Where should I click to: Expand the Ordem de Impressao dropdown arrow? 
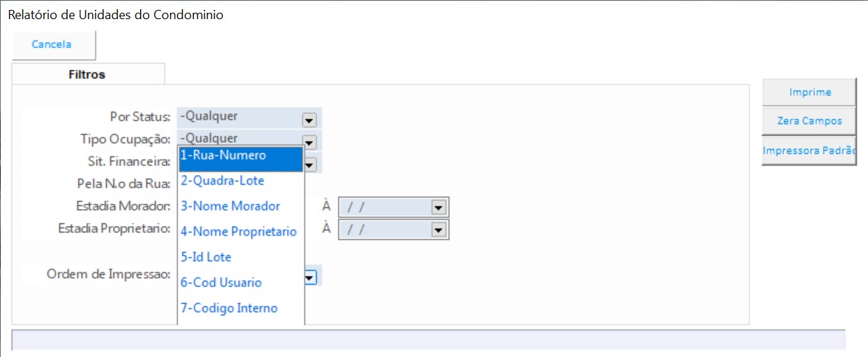309,277
